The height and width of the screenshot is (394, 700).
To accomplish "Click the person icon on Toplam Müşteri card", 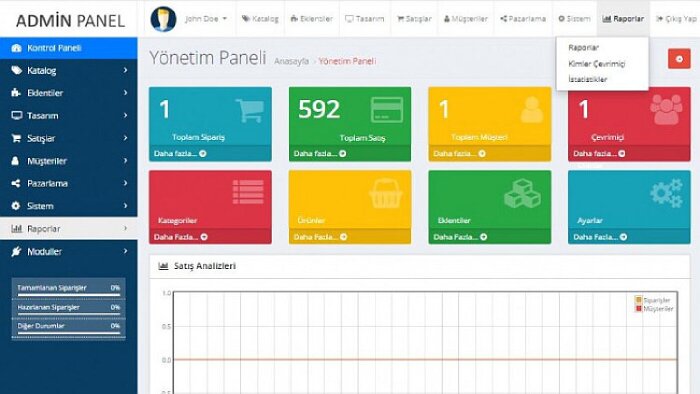I will point(532,110).
